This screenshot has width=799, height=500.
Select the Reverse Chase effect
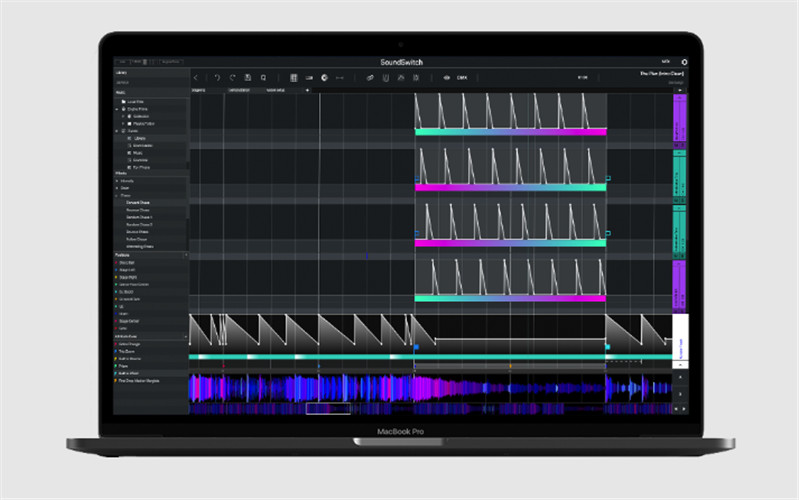point(138,210)
